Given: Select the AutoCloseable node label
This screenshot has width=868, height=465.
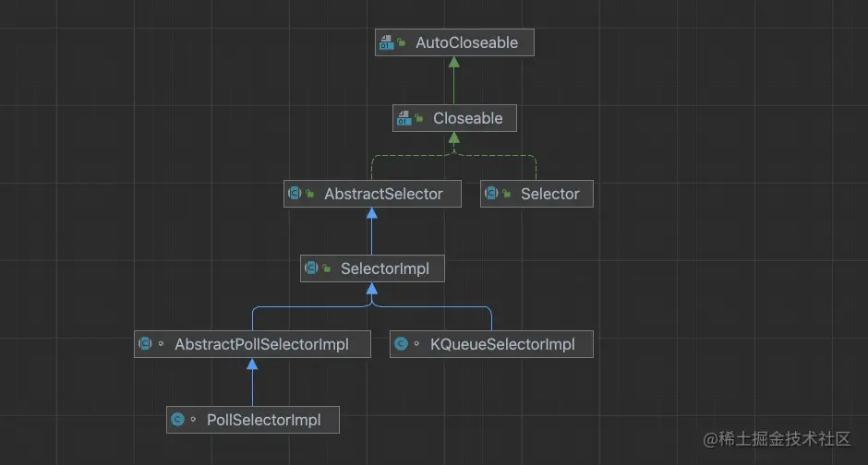Looking at the screenshot, I should pyautogui.click(x=466, y=42).
